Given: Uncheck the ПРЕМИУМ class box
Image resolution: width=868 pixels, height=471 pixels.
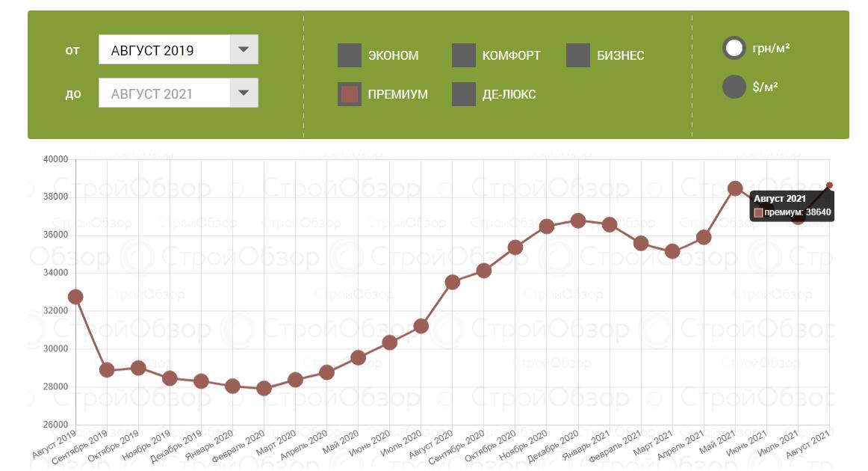Looking at the screenshot, I should click(x=350, y=94).
